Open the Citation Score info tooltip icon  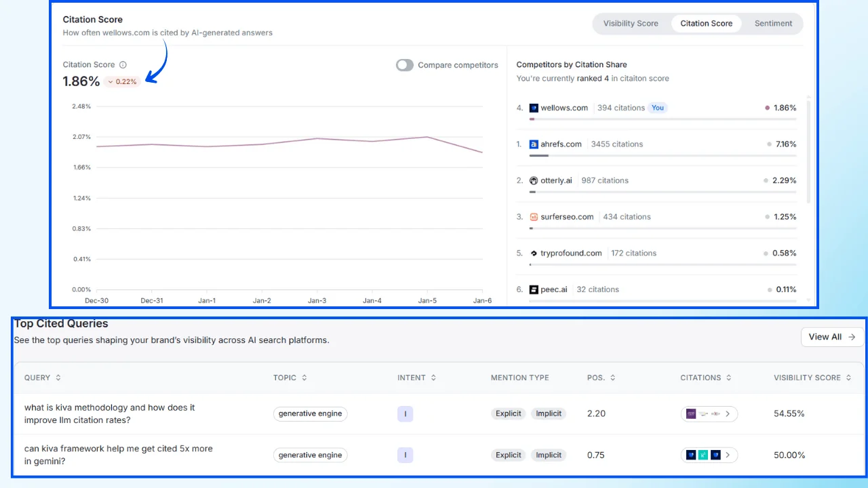123,64
